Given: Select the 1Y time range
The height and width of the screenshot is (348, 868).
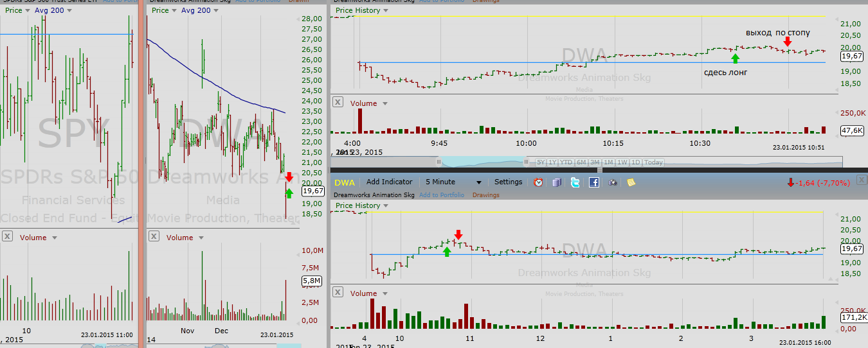Looking at the screenshot, I should pyautogui.click(x=552, y=162).
